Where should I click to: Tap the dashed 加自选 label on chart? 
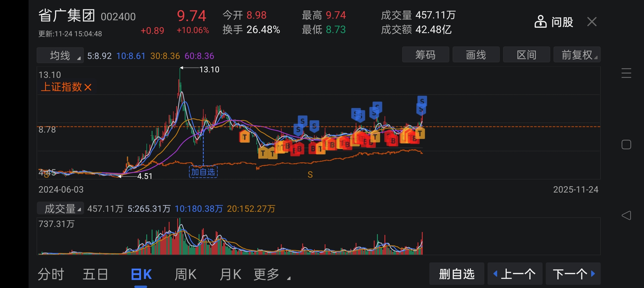(203, 172)
